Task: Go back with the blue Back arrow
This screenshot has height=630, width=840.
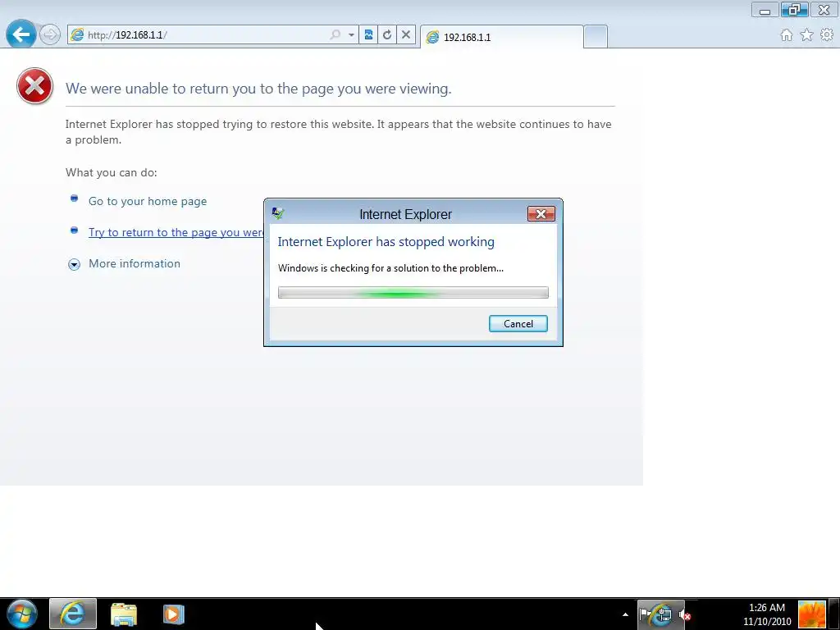Action: coord(21,34)
